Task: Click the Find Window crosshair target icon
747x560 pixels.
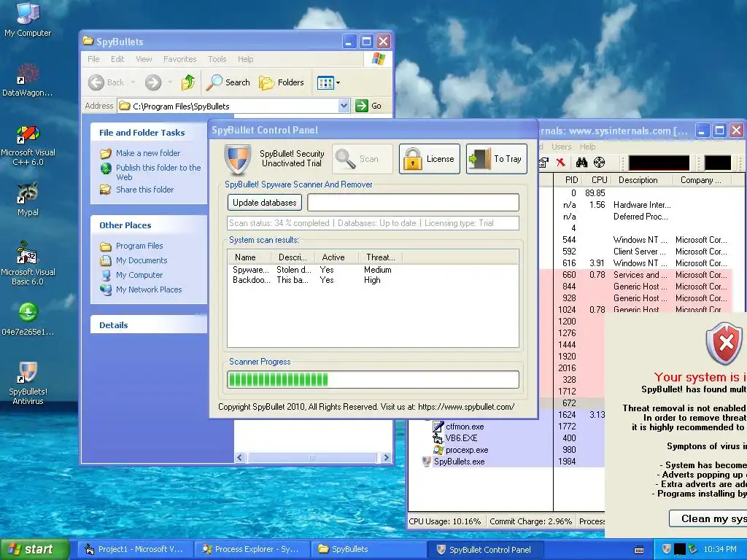Action: (600, 163)
